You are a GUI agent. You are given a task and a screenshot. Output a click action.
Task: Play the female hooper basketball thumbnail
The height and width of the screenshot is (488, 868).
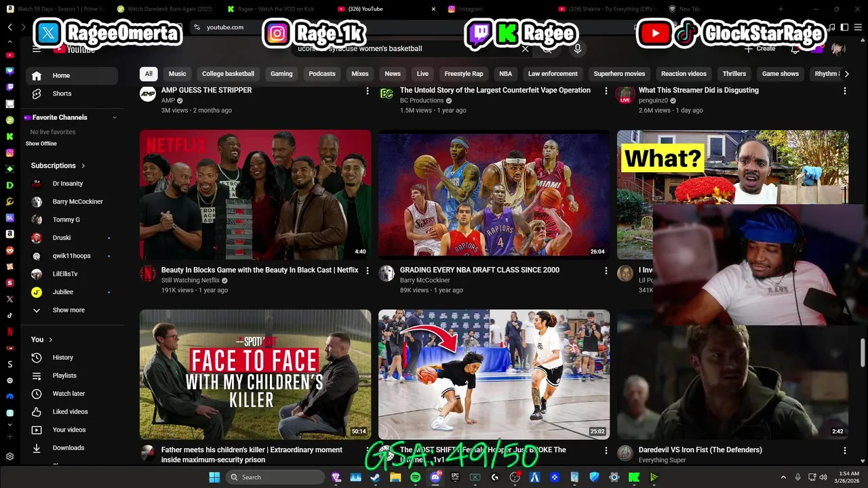(494, 375)
